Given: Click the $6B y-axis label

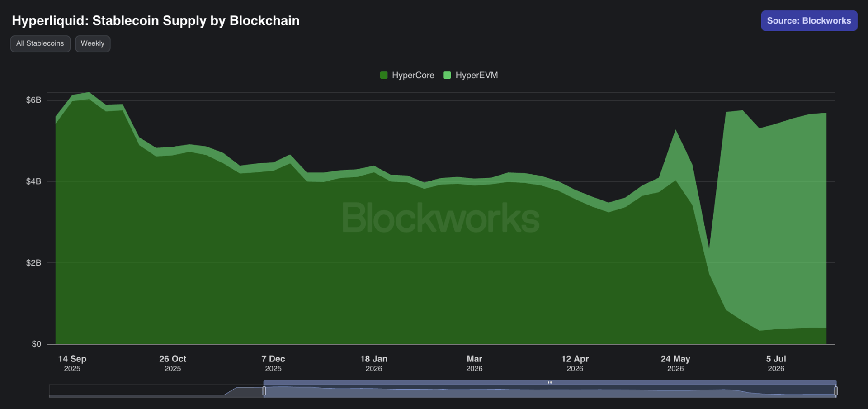Looking at the screenshot, I should (33, 100).
